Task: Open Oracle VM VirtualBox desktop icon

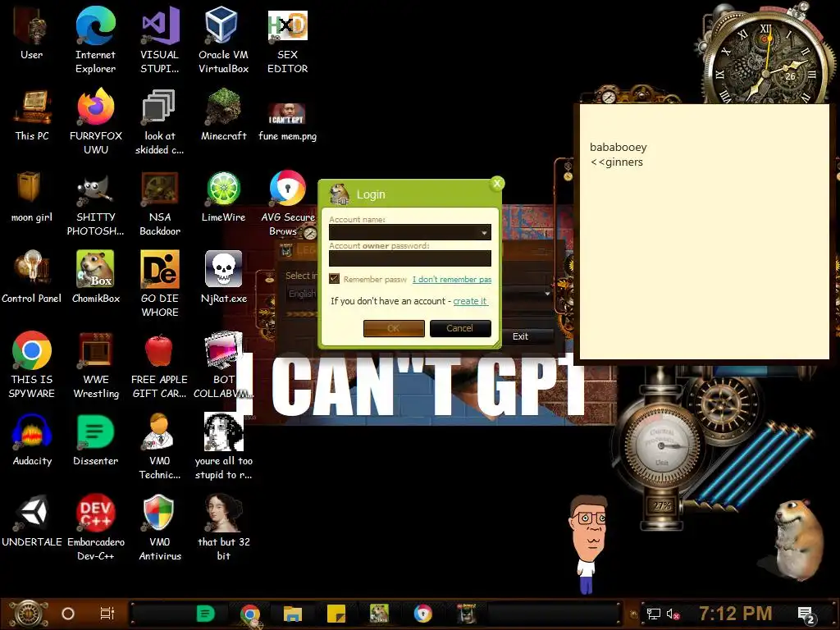Action: (223, 39)
